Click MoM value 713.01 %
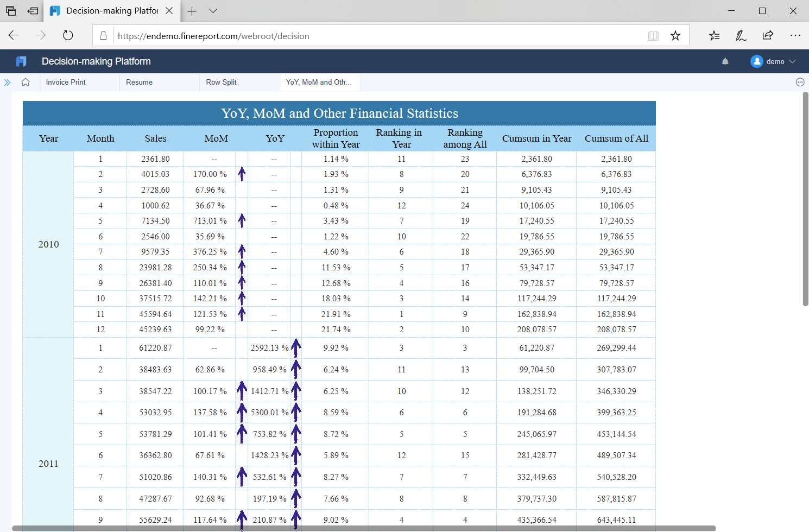The height and width of the screenshot is (532, 809). click(210, 221)
